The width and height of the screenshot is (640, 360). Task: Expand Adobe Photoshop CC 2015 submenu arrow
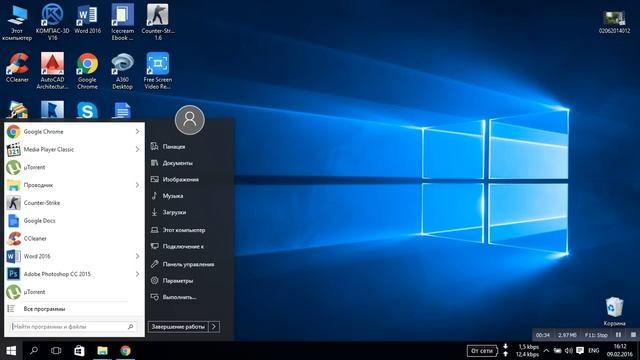point(138,274)
